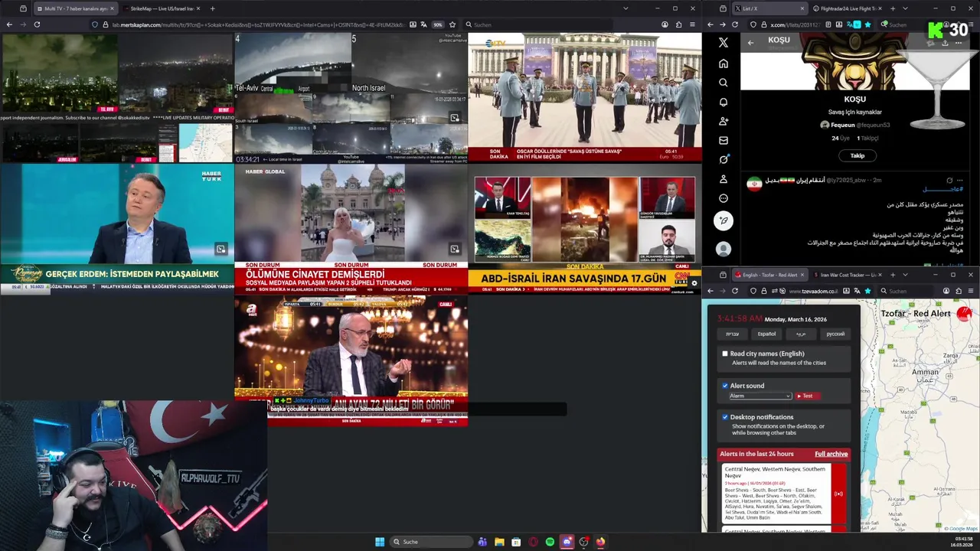
Task: Open Fequeun list owner profile link
Action: (x=854, y=125)
